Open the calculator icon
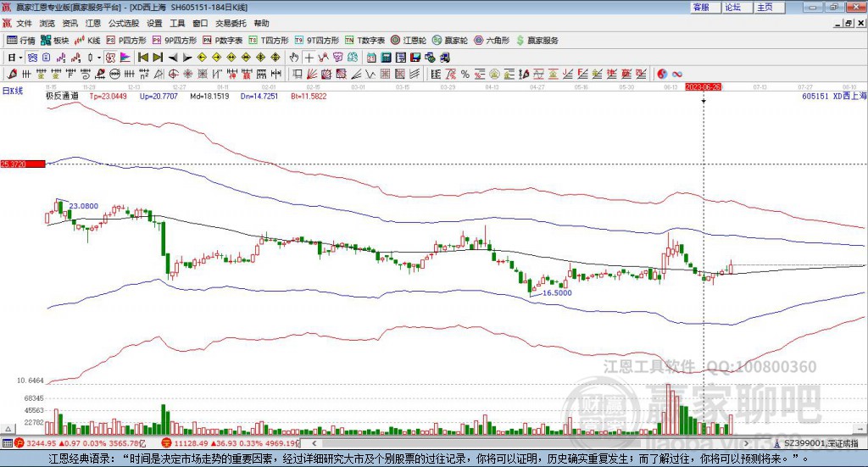 click(386, 58)
